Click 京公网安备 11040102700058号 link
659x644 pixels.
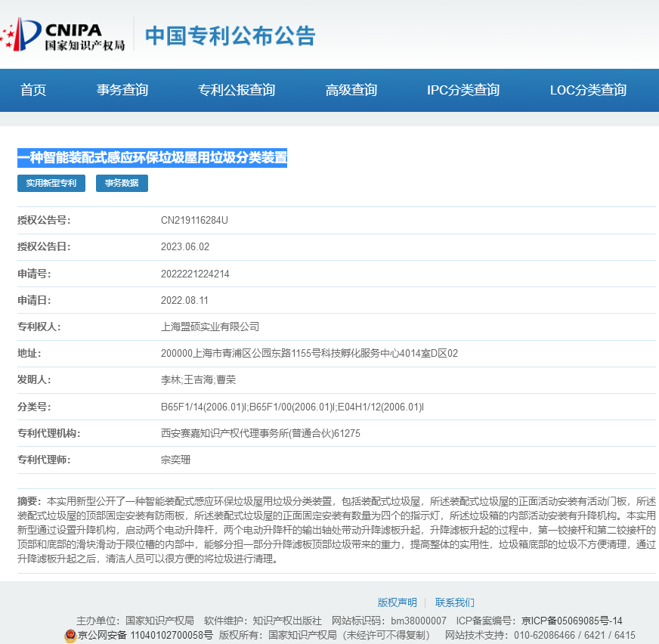click(x=145, y=635)
